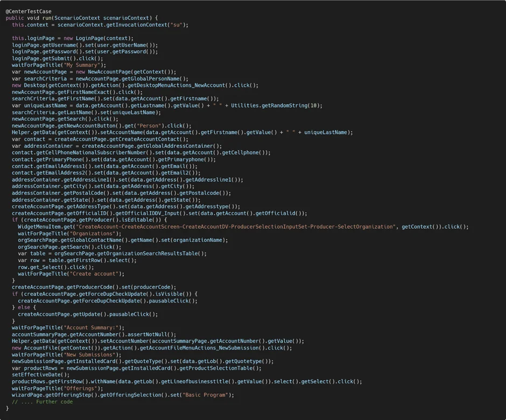Click the setEffectiveDate() line
506x420 pixels.
41,375
